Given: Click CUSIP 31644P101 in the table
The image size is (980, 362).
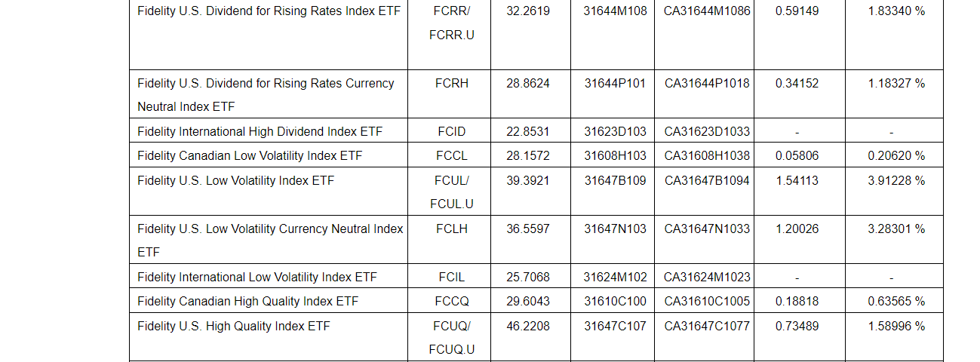Looking at the screenshot, I should tap(615, 84).
